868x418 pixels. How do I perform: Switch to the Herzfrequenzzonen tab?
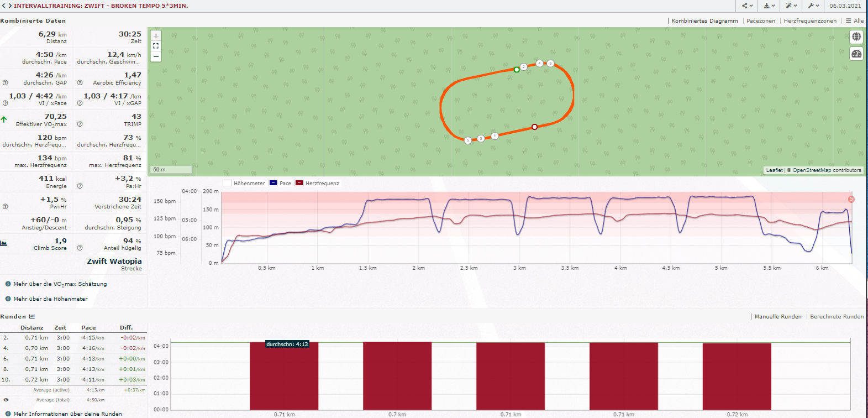[809, 21]
